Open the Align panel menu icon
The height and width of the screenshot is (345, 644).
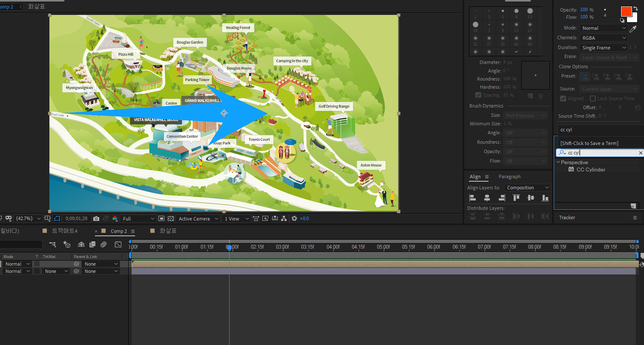pos(487,177)
